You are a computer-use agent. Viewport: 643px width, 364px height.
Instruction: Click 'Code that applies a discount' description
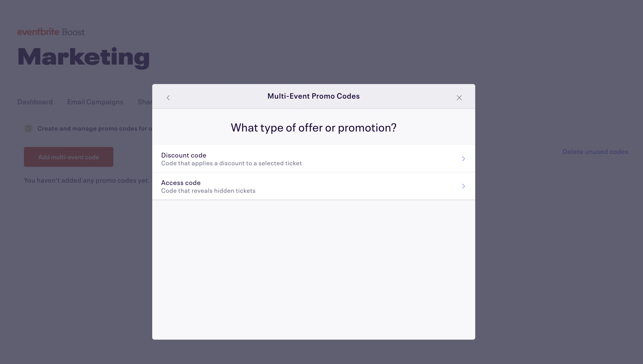click(231, 163)
